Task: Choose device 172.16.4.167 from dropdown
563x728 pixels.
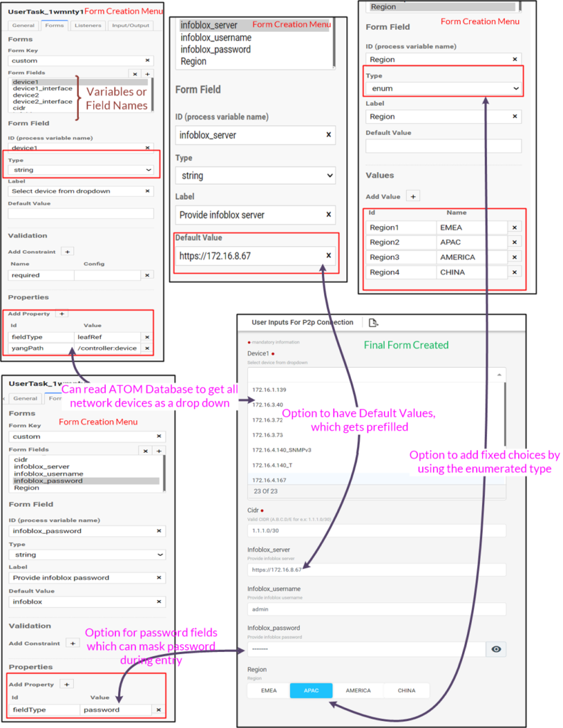Action: pos(269,480)
